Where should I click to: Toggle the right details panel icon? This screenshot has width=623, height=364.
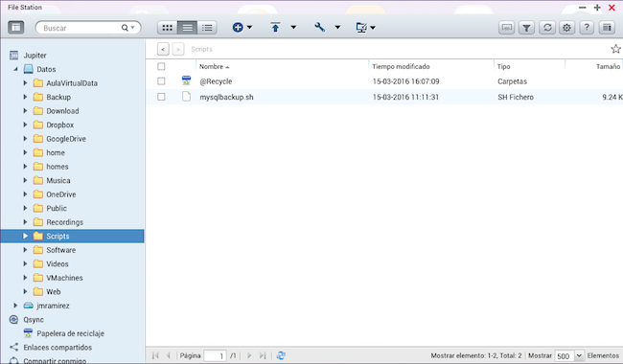(607, 28)
